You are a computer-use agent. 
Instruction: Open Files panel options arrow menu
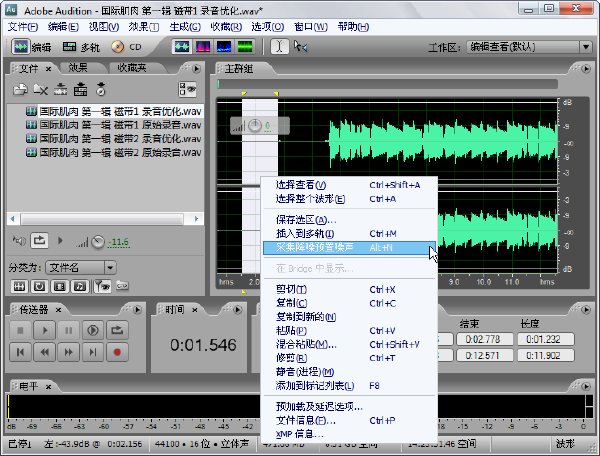click(x=196, y=68)
